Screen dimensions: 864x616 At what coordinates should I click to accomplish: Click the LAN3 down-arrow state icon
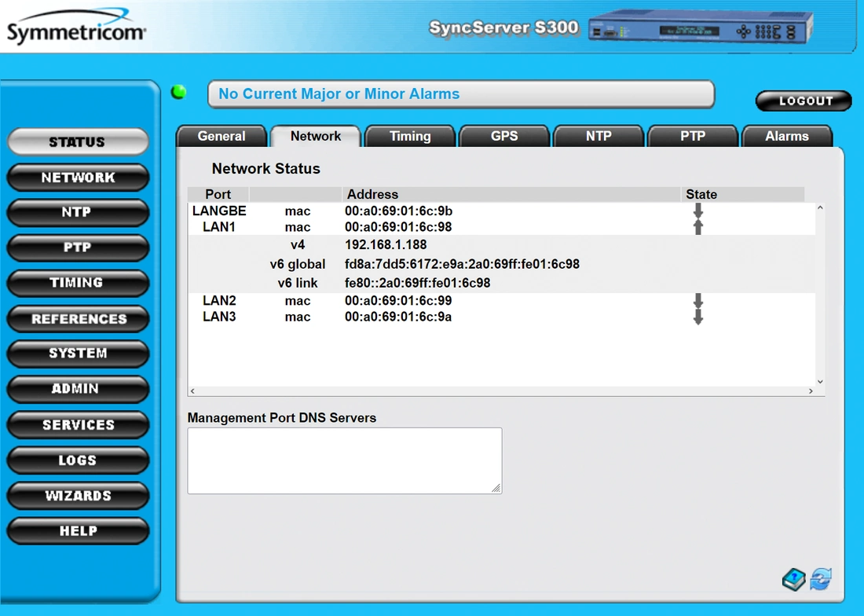coord(697,317)
